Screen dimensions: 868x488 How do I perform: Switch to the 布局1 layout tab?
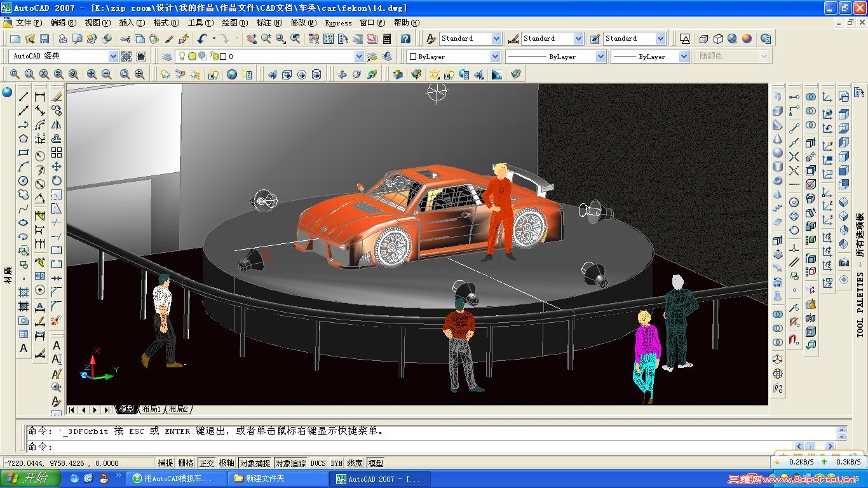coord(152,409)
